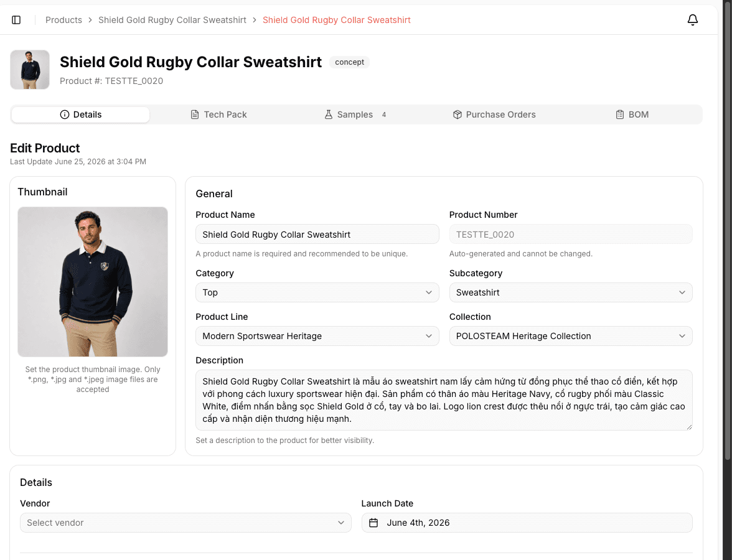This screenshot has width=732, height=560.
Task: Click the Product Name input field
Action: pyautogui.click(x=317, y=234)
